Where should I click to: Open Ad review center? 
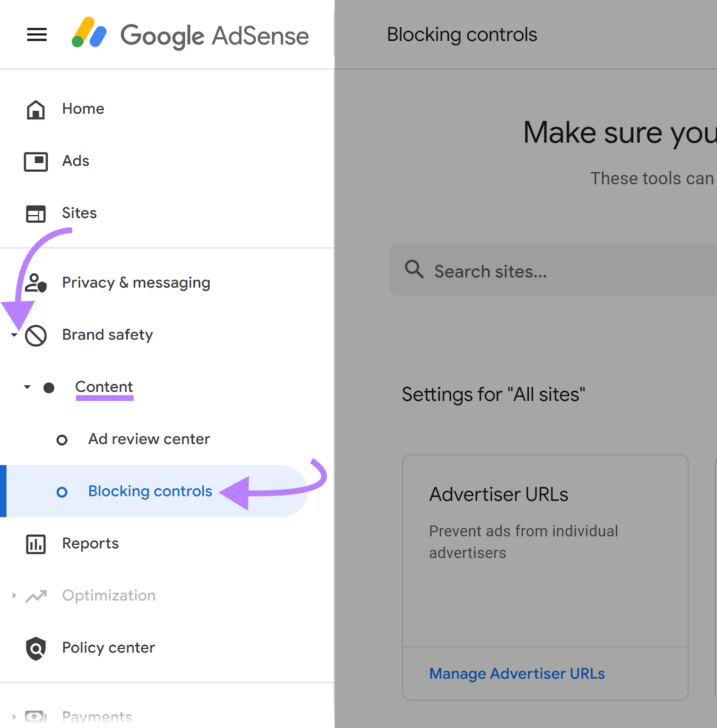pos(149,439)
